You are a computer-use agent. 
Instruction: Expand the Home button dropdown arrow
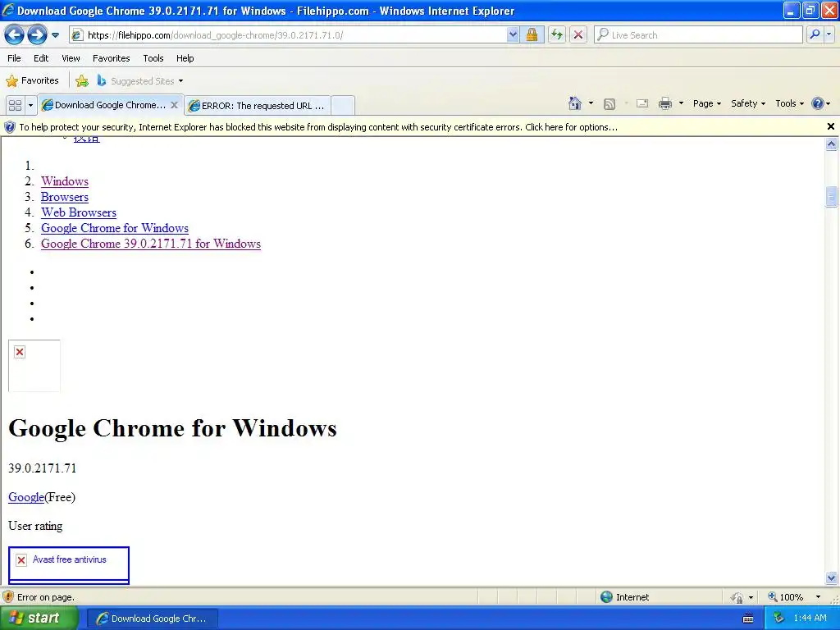click(591, 103)
